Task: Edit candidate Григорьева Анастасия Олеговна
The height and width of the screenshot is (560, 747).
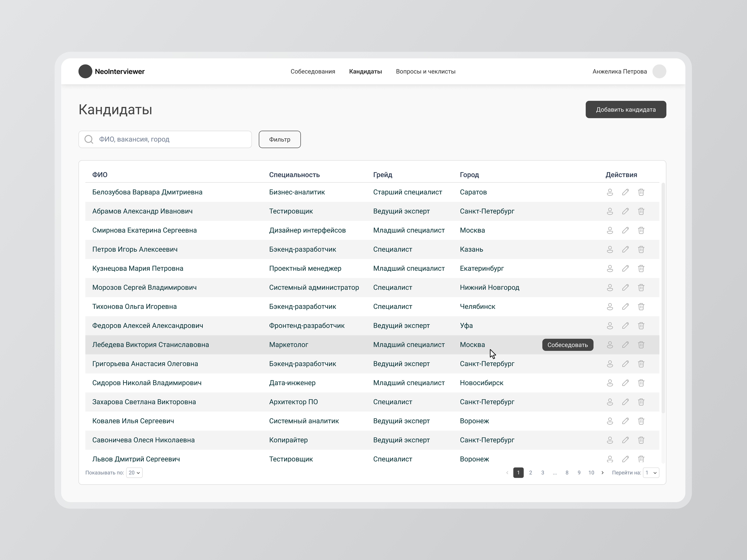Action: coord(625,364)
